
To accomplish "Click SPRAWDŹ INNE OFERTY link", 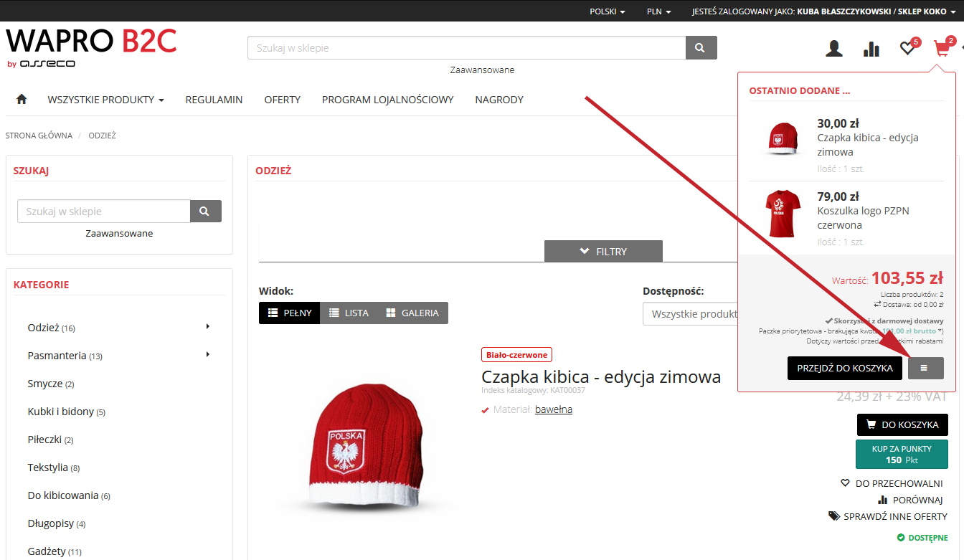I will 888,516.
